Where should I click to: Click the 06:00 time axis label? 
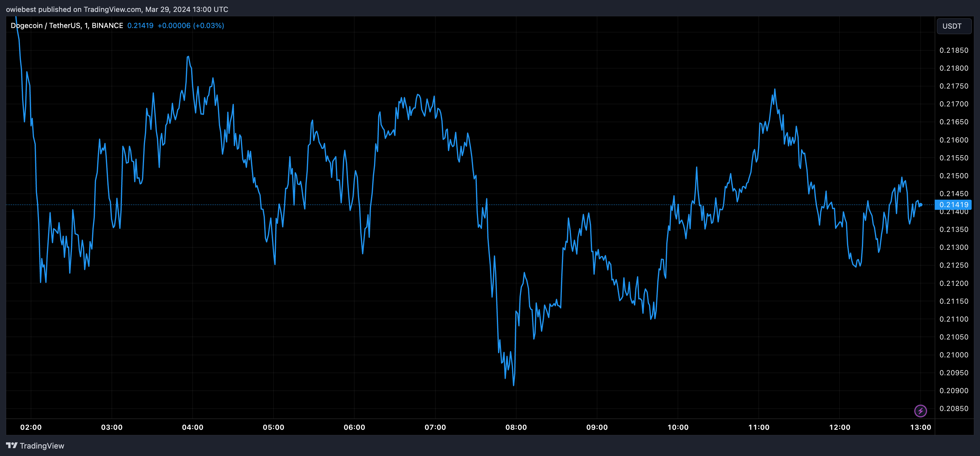tap(354, 427)
